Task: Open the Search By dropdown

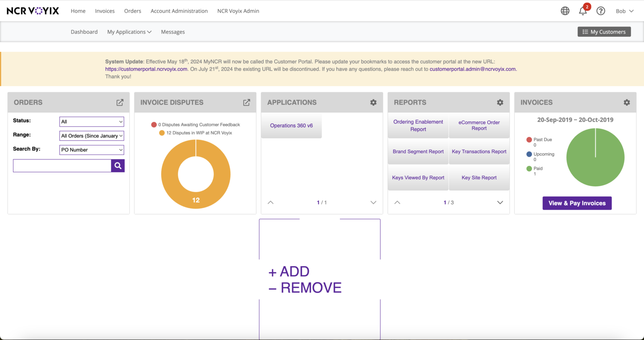Action: click(x=91, y=150)
